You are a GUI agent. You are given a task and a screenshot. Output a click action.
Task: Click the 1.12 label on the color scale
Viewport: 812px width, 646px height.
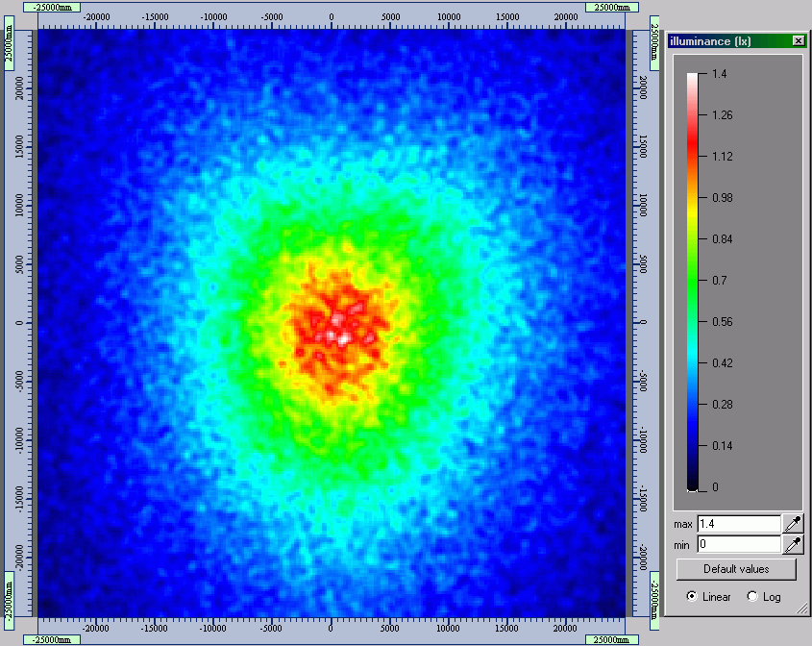tap(723, 157)
